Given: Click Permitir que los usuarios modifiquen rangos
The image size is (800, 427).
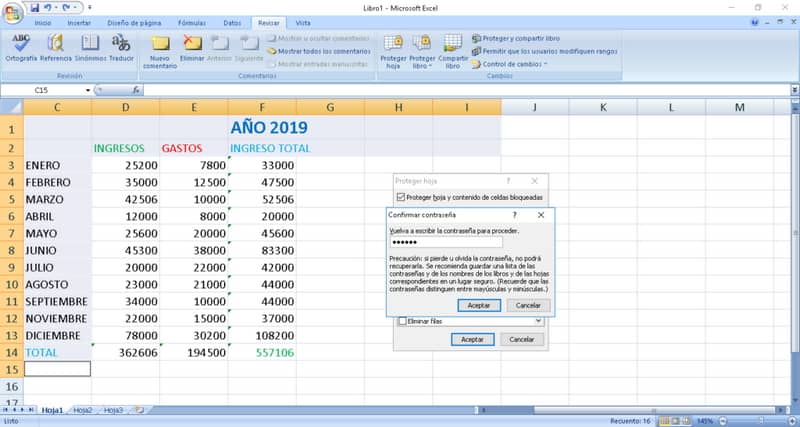Looking at the screenshot, I should pos(544,51).
